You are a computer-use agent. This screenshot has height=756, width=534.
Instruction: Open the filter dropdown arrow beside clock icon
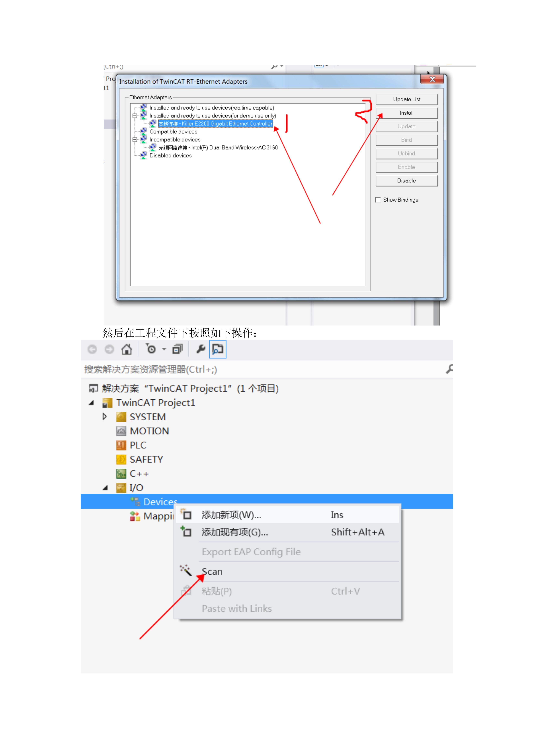point(164,349)
